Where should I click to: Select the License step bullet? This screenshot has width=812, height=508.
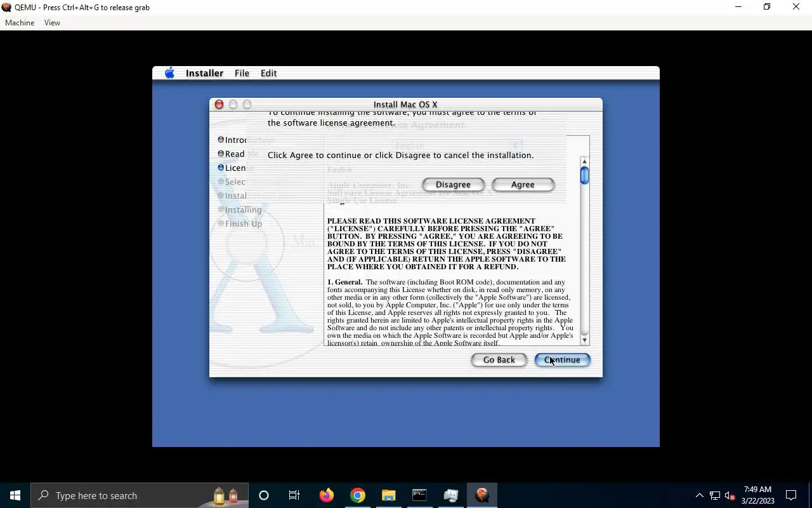221,168
